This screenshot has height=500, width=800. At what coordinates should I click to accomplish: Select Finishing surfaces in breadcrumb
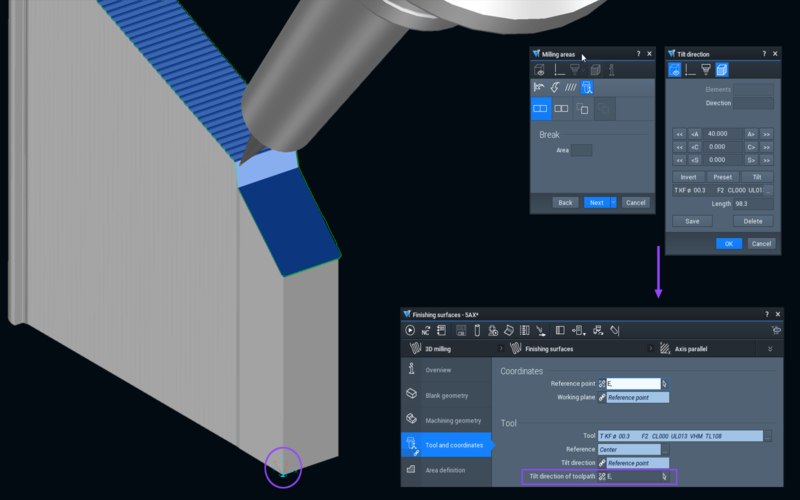[x=549, y=349]
